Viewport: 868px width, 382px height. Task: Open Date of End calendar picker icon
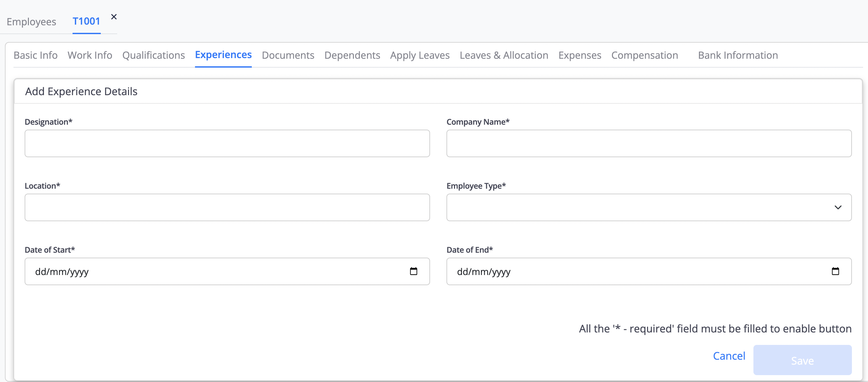click(835, 271)
